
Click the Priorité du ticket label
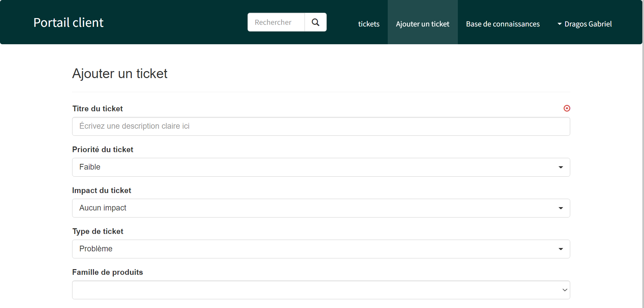pyautogui.click(x=103, y=149)
